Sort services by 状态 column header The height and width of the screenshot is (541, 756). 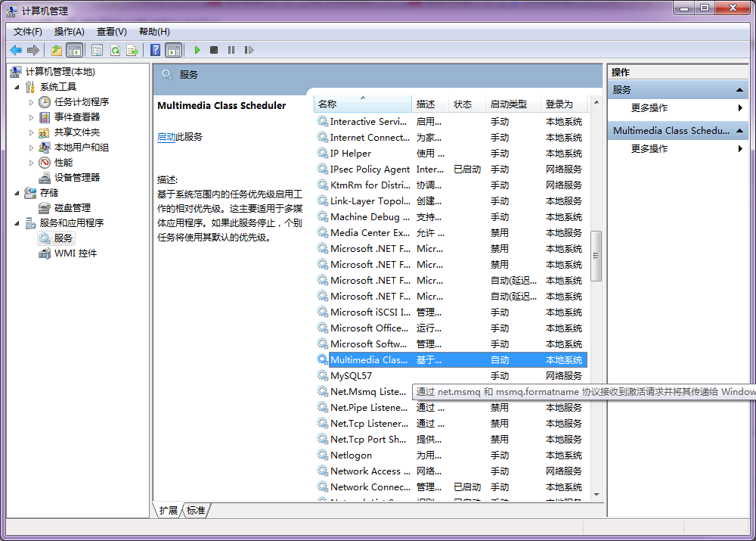tap(467, 104)
